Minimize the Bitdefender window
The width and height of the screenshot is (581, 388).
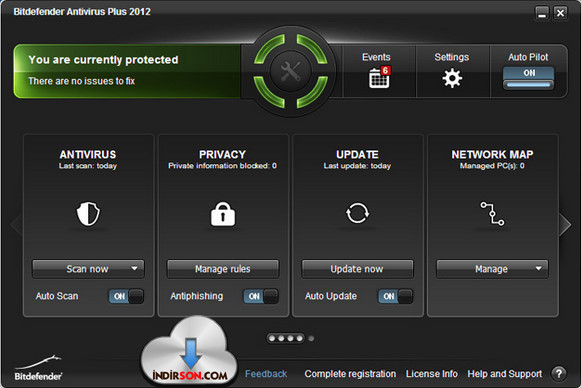pyautogui.click(x=542, y=13)
